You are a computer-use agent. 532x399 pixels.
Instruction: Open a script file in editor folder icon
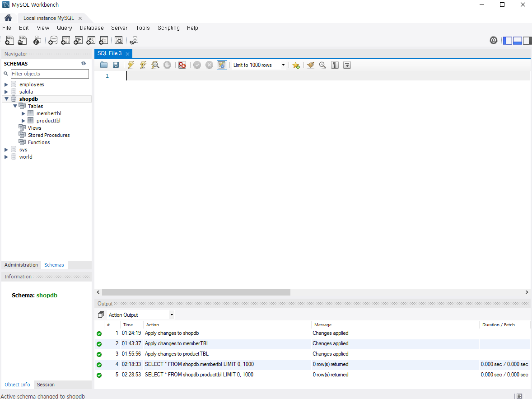click(x=104, y=65)
